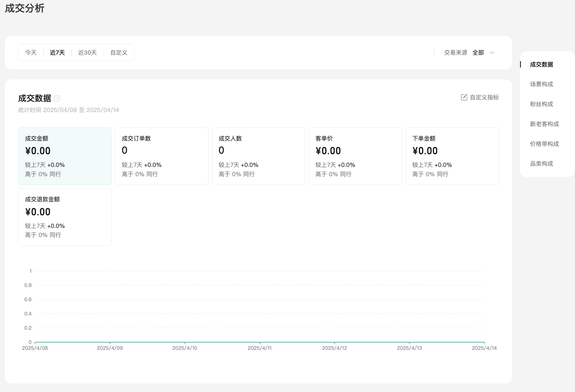Toggle the 成交人数 metric card
575x392 pixels.
click(x=258, y=156)
